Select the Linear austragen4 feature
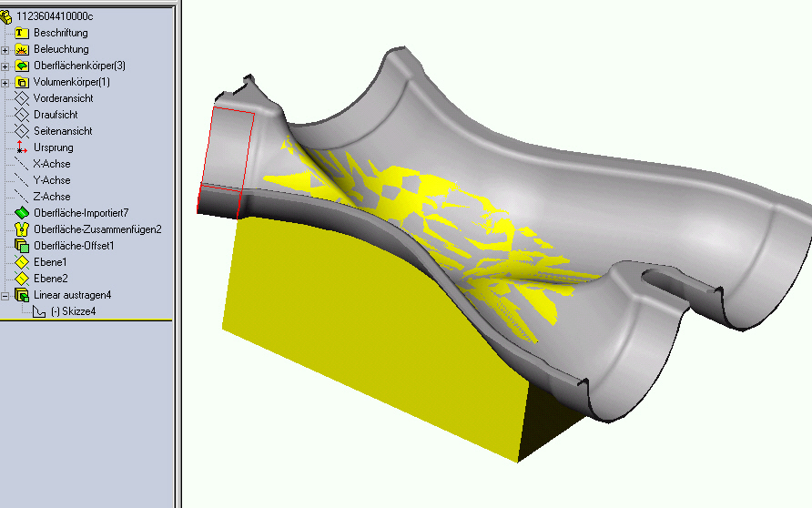This screenshot has height=508, width=812. (73, 295)
